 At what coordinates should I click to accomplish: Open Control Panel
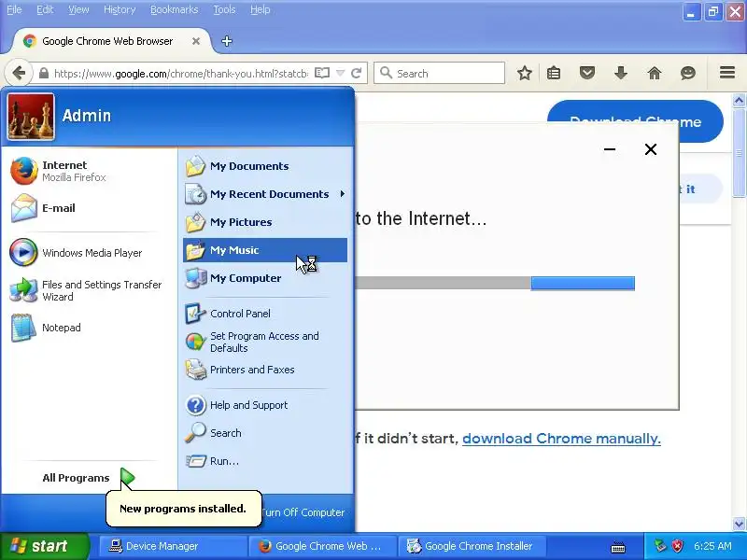(265, 314)
